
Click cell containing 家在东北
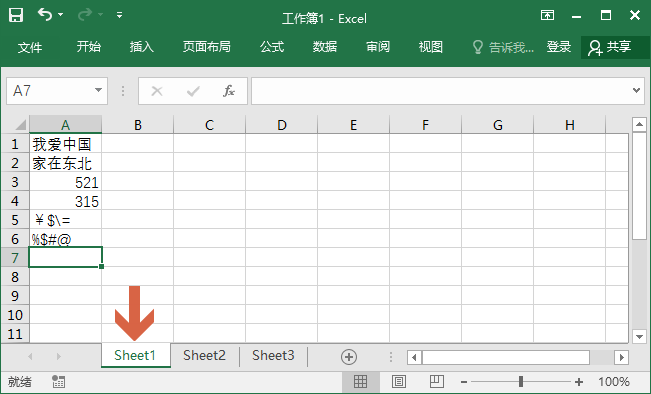(x=65, y=163)
